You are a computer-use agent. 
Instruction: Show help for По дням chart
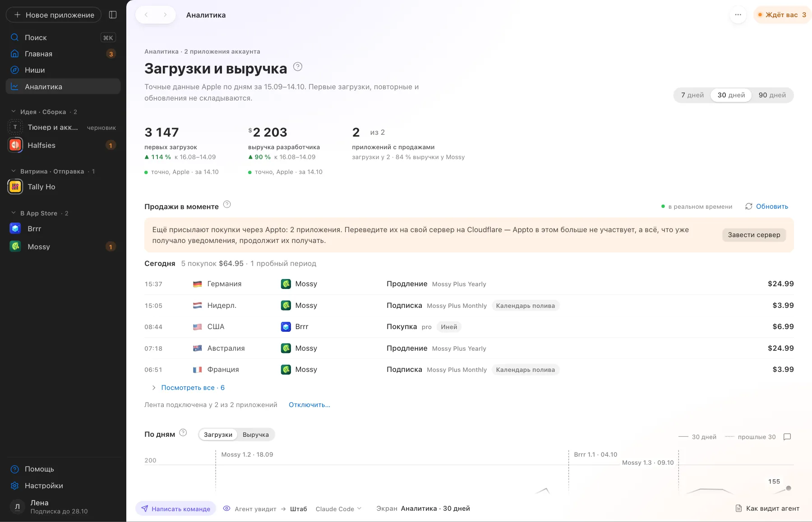183,433
